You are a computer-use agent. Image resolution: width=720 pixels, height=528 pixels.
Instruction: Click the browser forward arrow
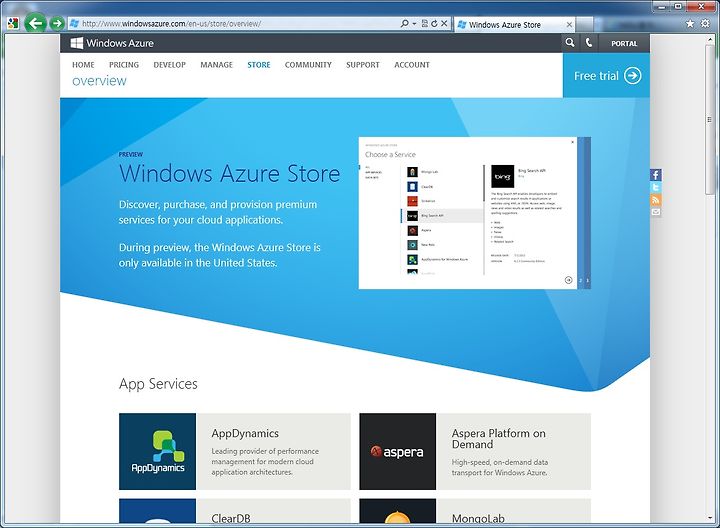[57, 23]
